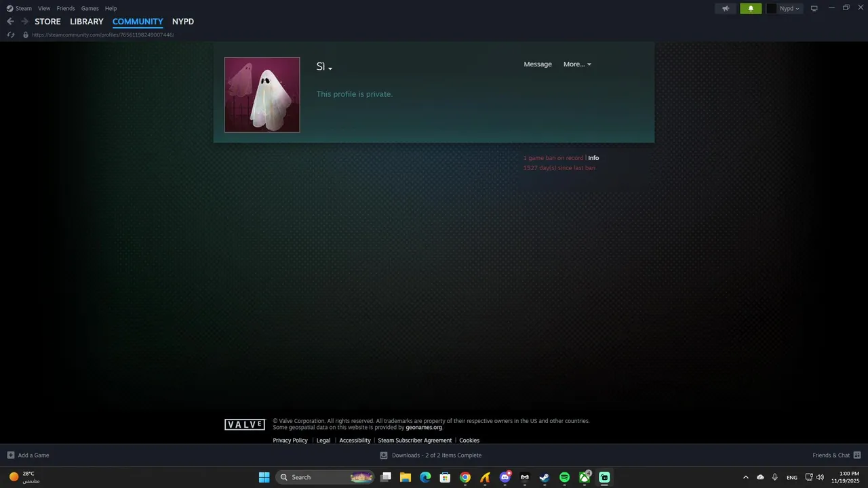Expand the More... profile menu
The width and height of the screenshot is (868, 488).
(577, 64)
